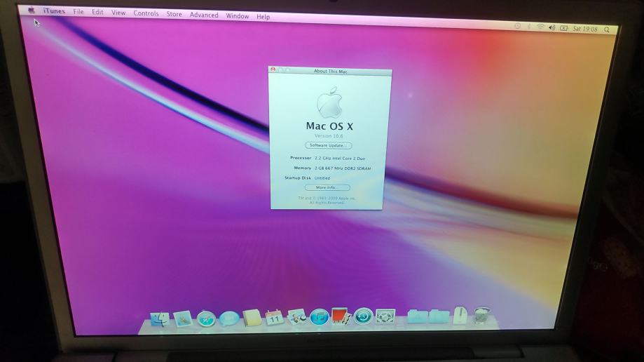Screen dimensions: 644x362
Task: Click the Processor label
Action: click(301, 158)
